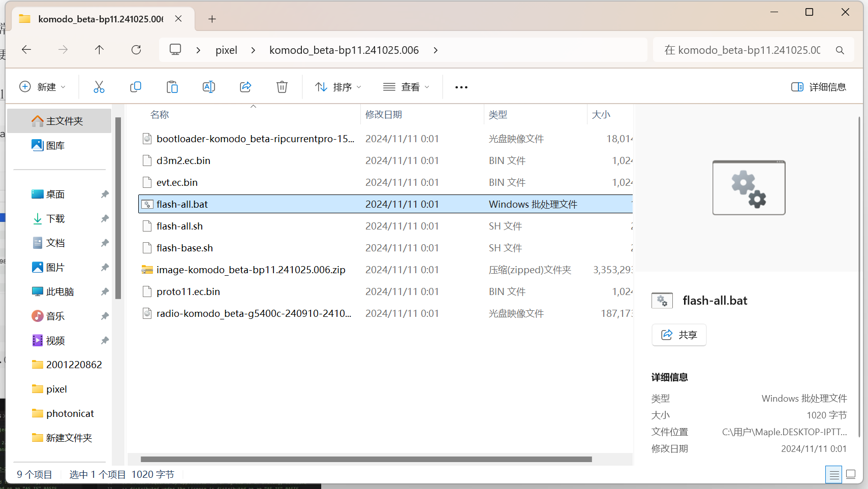Cut the selected flash-all.bat file
This screenshot has height=489, width=868.
pos(99,86)
